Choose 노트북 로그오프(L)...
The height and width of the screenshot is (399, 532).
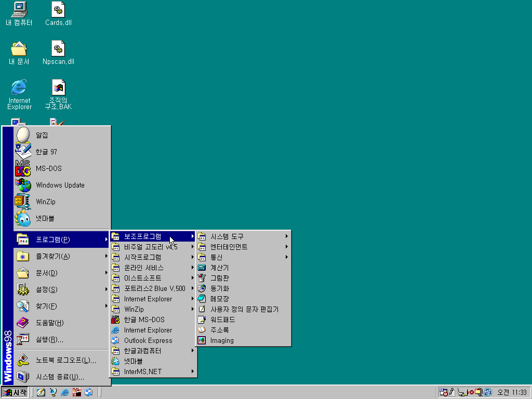pyautogui.click(x=62, y=361)
